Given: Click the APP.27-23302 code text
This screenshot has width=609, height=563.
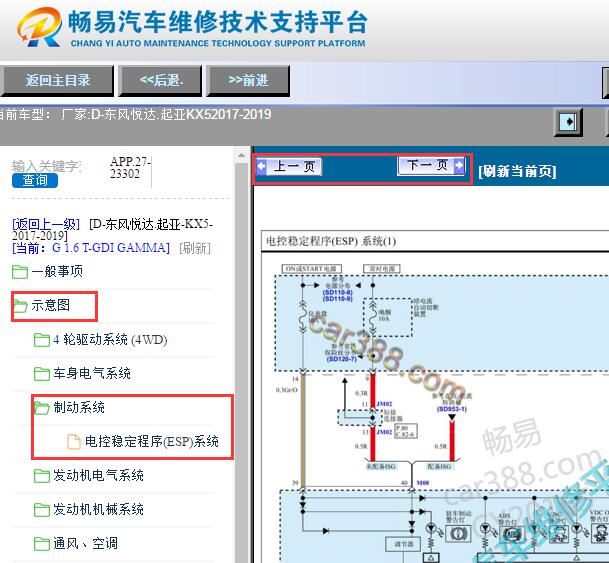Looking at the screenshot, I should coord(130,167).
